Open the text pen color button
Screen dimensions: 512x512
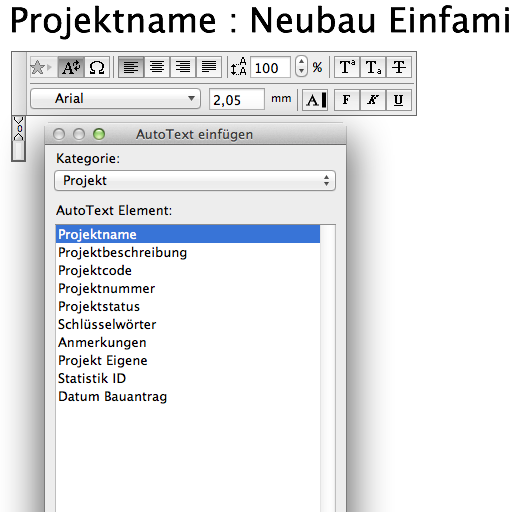(x=315, y=100)
